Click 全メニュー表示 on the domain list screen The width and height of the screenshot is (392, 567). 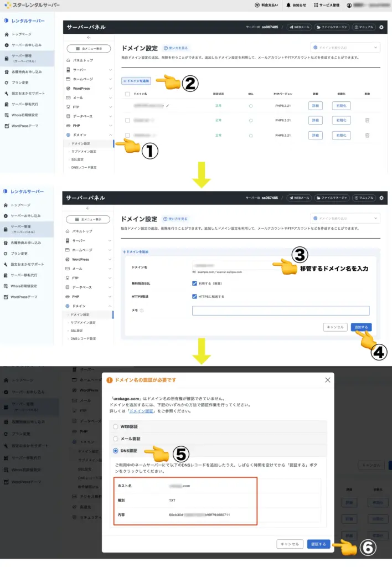[x=89, y=49]
